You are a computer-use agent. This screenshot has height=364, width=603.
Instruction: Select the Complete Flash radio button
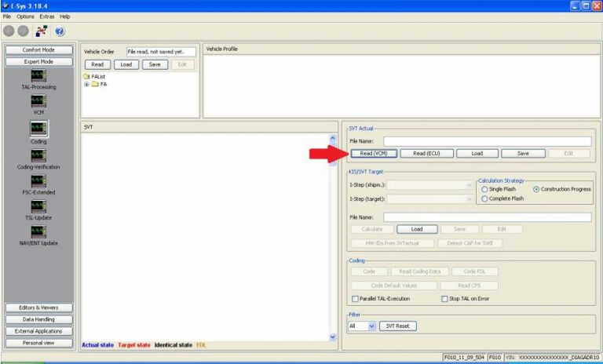click(484, 198)
